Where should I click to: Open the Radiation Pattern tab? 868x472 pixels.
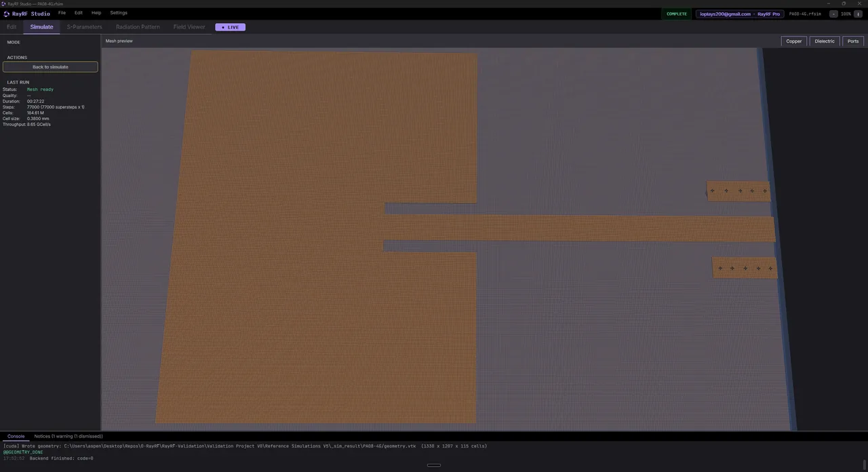[138, 27]
